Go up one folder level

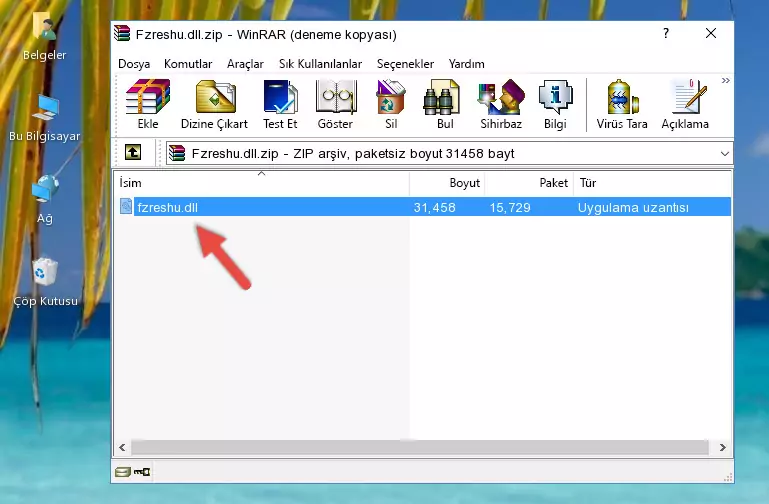point(133,152)
